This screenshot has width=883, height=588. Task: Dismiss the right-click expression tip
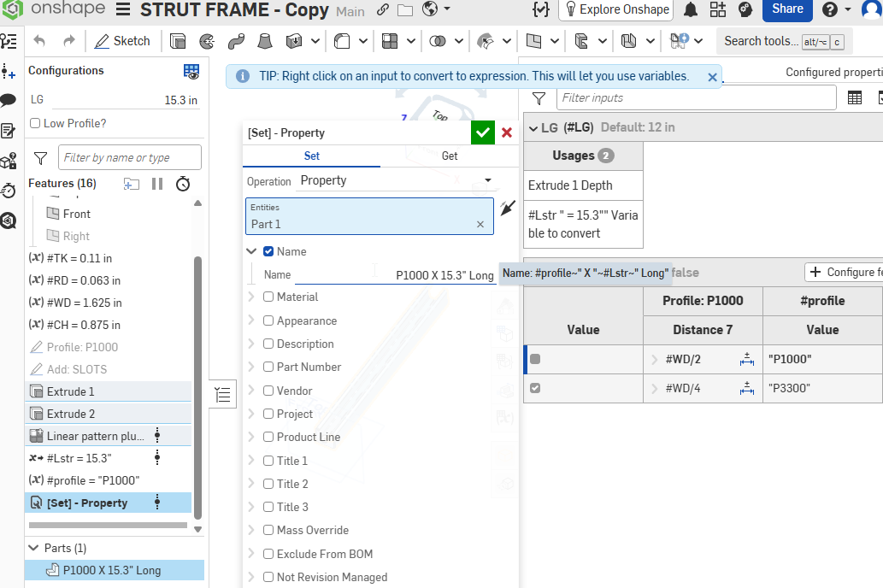(x=712, y=77)
